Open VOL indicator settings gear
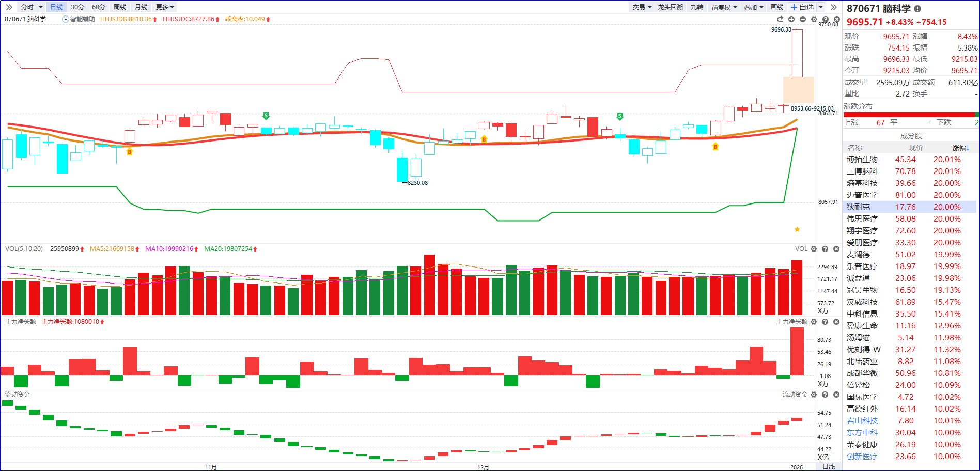This screenshot has width=980, height=471. (814, 249)
